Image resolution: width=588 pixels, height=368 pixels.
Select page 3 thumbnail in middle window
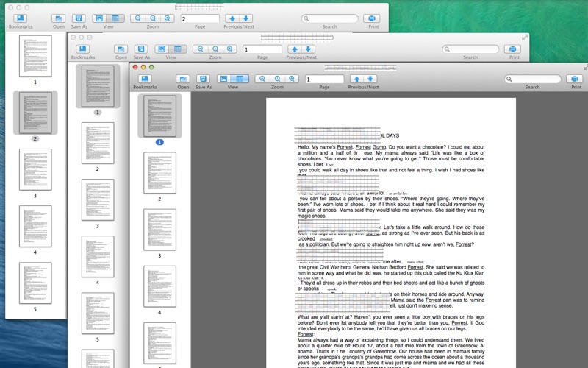click(x=98, y=199)
